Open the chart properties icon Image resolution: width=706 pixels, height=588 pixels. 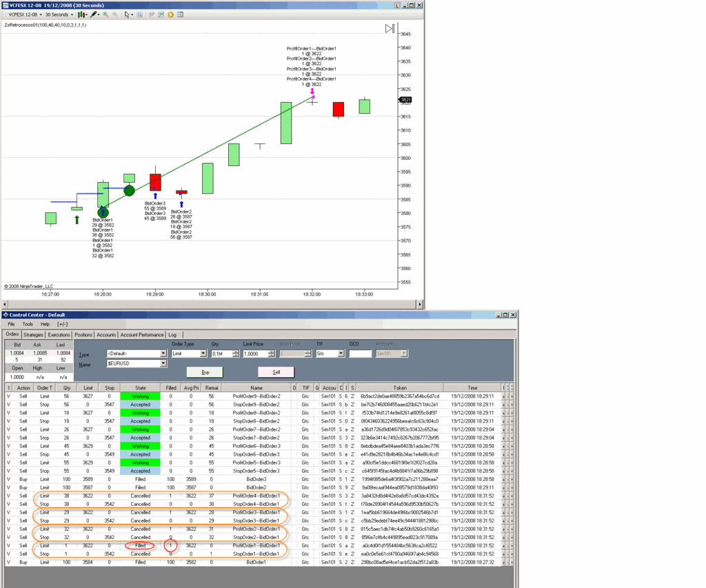point(180,14)
